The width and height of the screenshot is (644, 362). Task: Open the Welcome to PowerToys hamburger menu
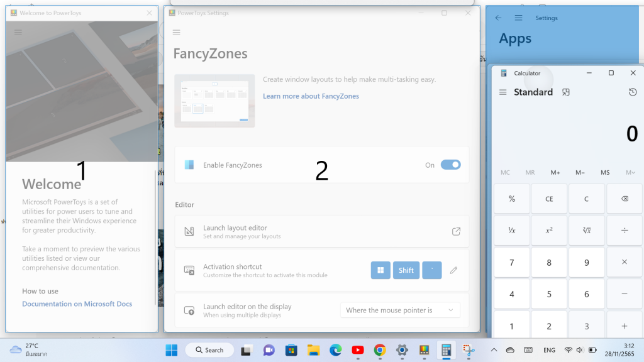(x=18, y=33)
